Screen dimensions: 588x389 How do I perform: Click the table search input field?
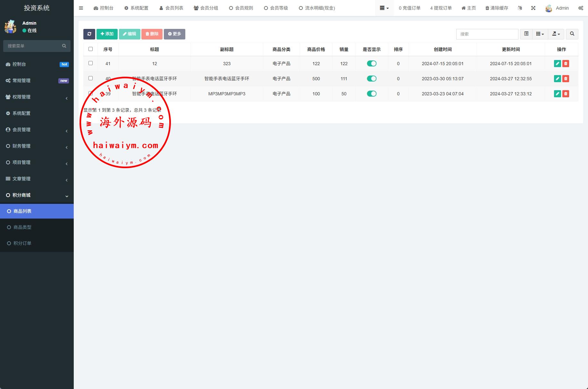click(487, 34)
